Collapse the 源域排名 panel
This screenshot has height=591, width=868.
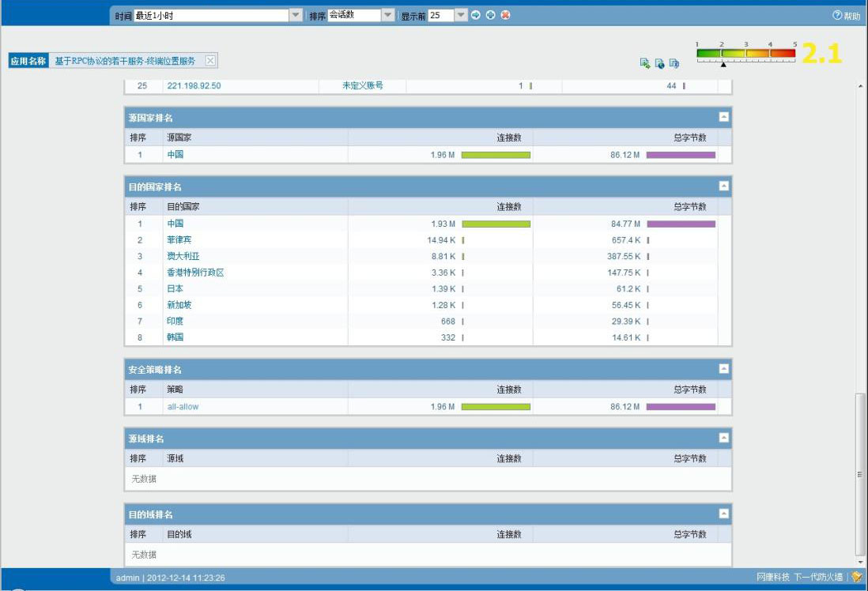click(723, 438)
